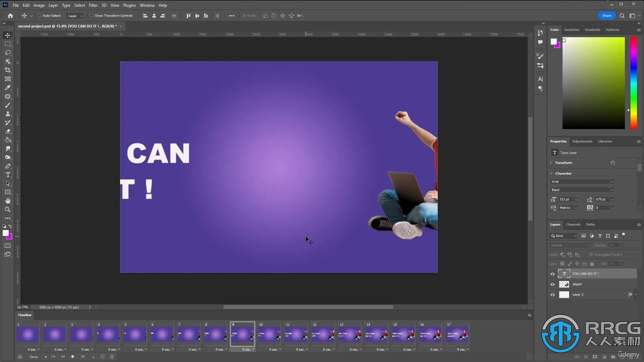Viewport: 644px width, 362px height.
Task: Select frame 12 thumbnail in Timeline
Action: (323, 334)
